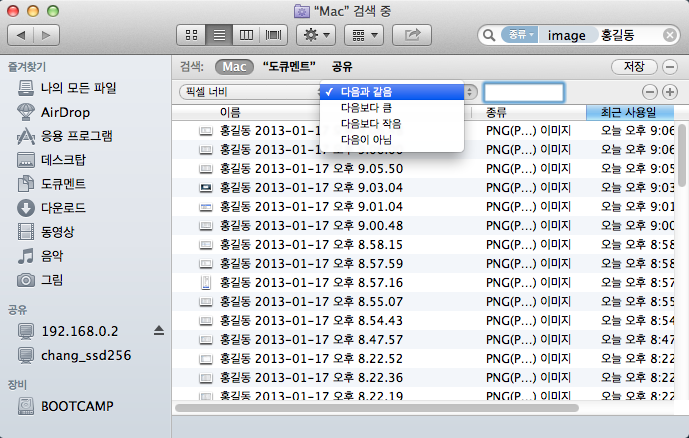Select file 홍길동 2013-01-17 오후 9.01.04

[x=311, y=206]
